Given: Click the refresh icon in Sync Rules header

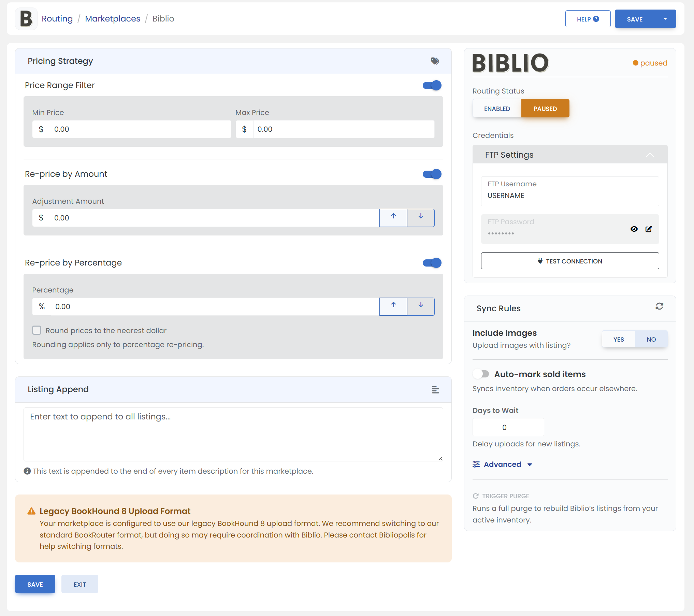Looking at the screenshot, I should coord(659,306).
